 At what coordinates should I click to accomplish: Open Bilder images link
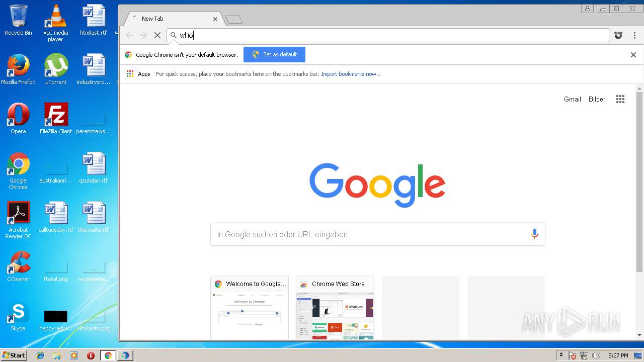(597, 99)
